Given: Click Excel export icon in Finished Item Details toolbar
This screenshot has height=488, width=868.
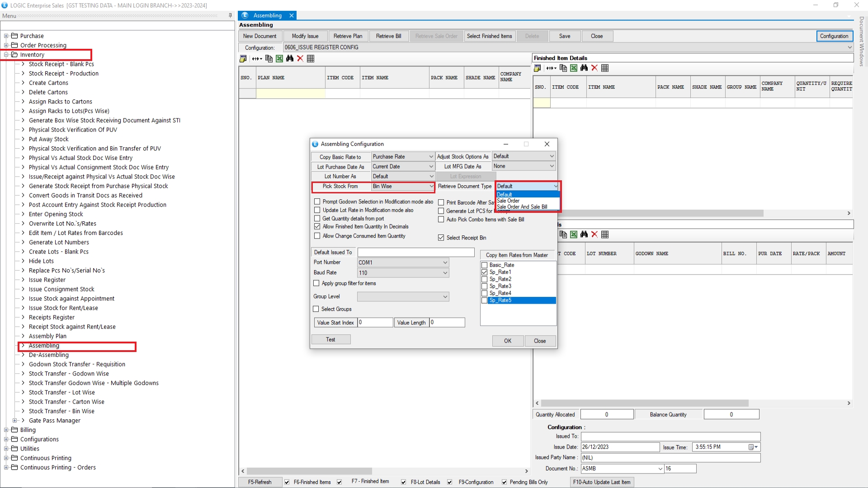Looking at the screenshot, I should click(x=574, y=68).
